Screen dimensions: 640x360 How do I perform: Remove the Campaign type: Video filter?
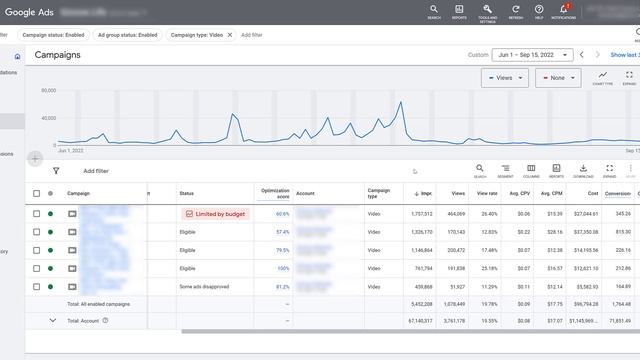[230, 35]
